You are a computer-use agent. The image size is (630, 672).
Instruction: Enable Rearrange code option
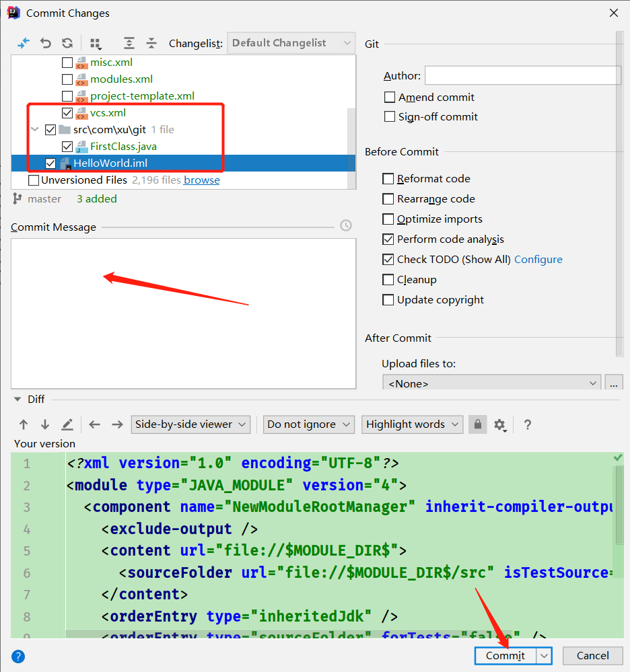[388, 199]
